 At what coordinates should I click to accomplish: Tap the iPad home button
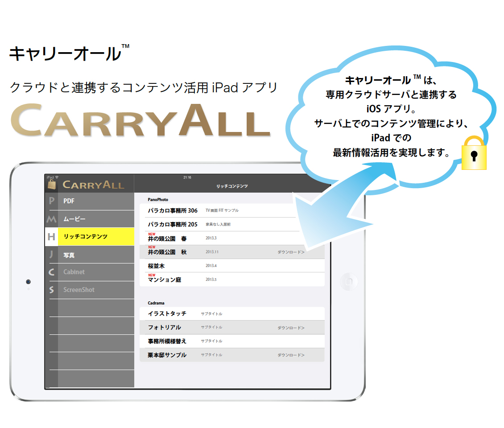[349, 282]
